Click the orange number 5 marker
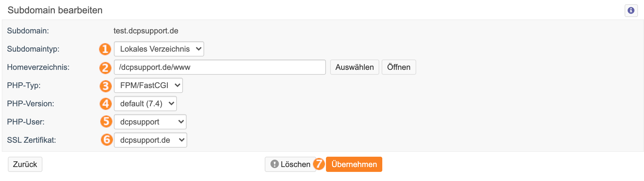The width and height of the screenshot is (644, 181). pos(106,121)
